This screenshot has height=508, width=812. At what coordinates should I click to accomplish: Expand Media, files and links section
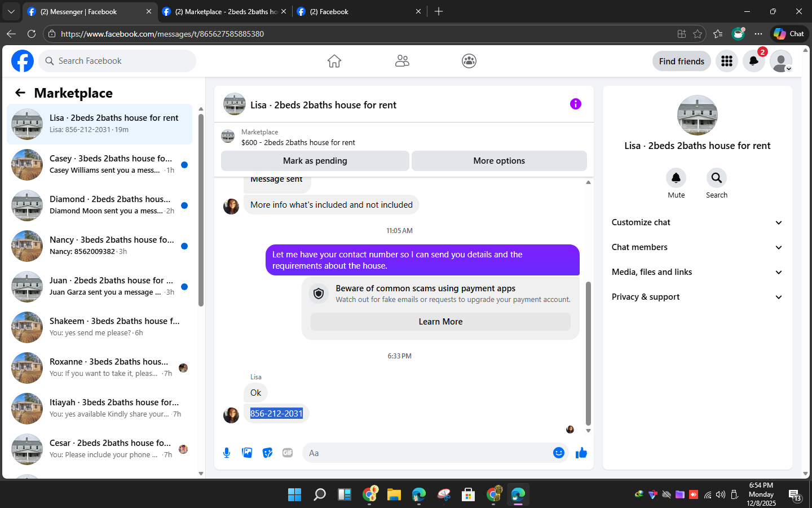(698, 272)
